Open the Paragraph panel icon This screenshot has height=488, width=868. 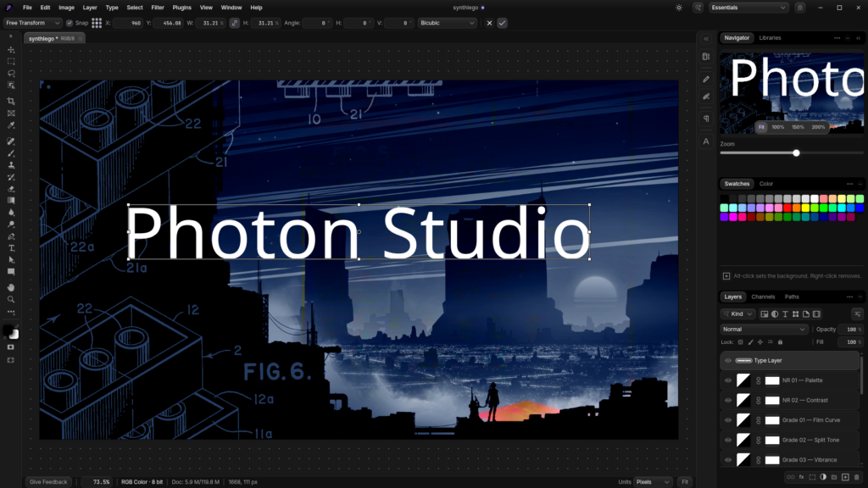point(706,119)
